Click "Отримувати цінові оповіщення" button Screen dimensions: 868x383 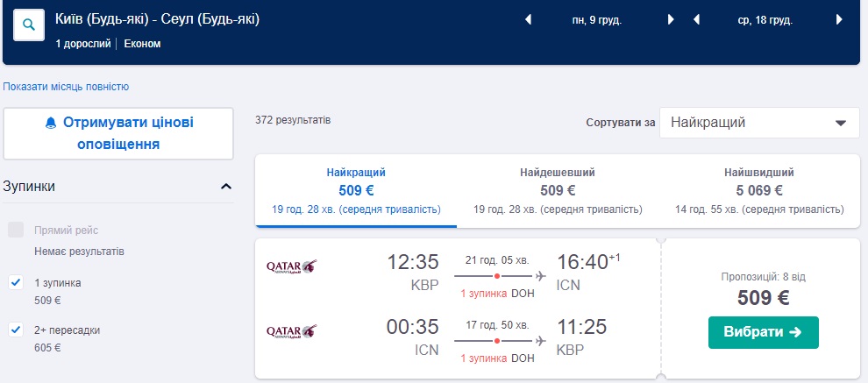point(119,133)
